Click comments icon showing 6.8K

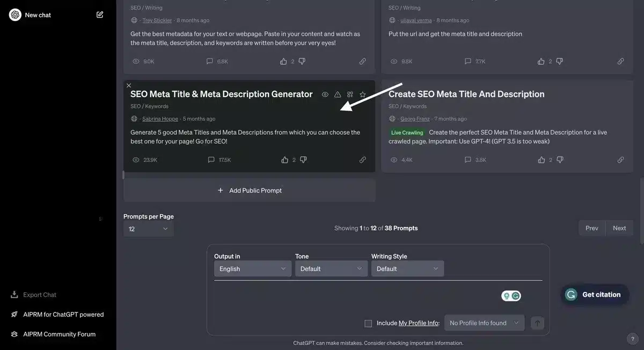pos(210,61)
